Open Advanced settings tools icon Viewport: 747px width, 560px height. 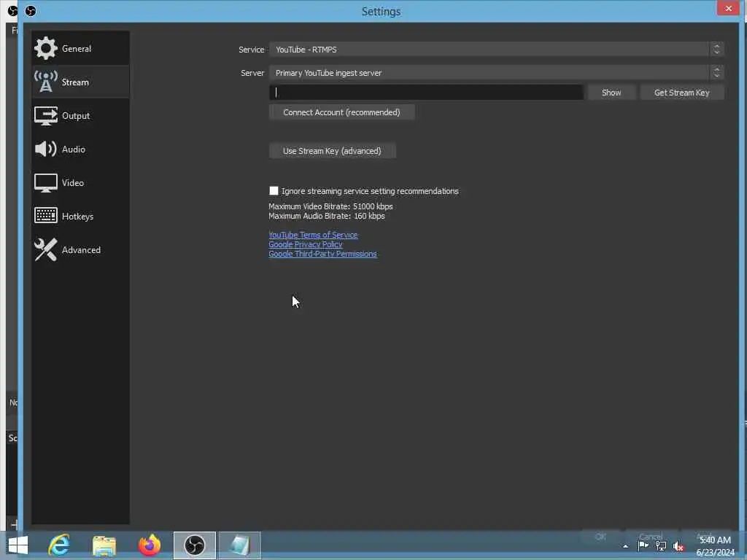[46, 249]
